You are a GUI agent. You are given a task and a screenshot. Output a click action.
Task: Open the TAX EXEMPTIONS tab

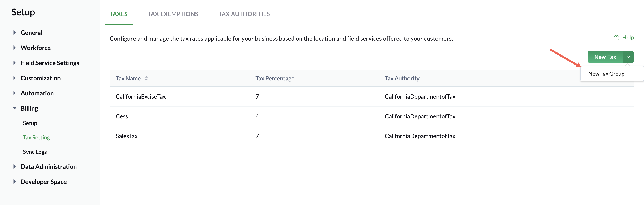[173, 14]
